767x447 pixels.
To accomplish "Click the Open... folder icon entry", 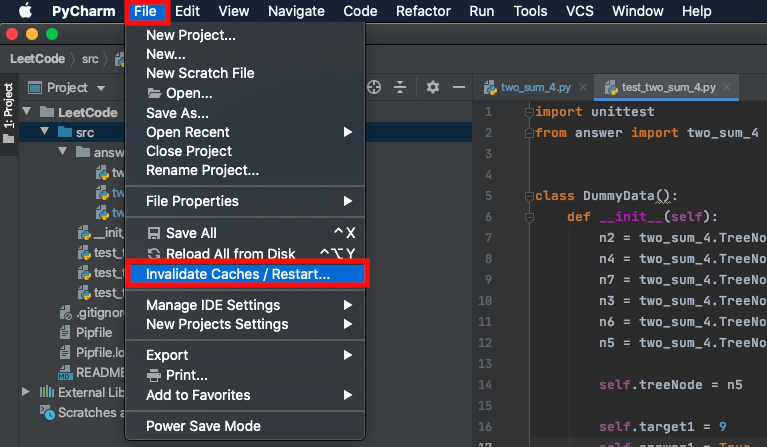I will [154, 93].
